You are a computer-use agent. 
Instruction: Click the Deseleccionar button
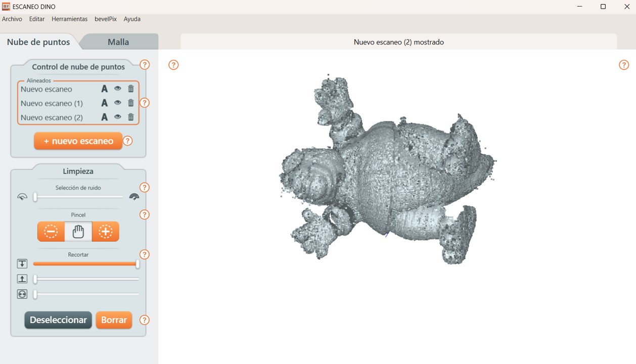coord(58,320)
